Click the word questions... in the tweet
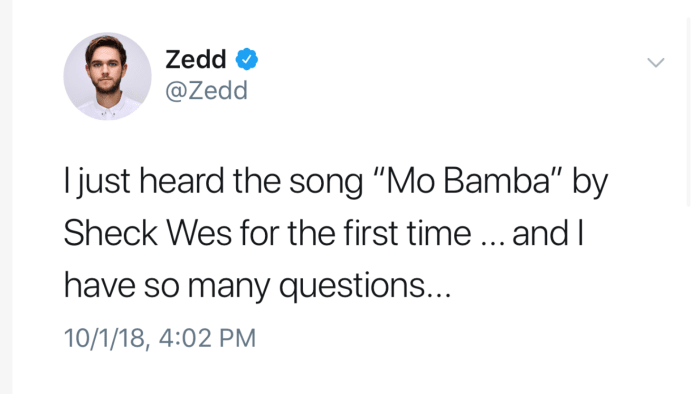Image resolution: width=700 pixels, height=394 pixels. tap(365, 286)
